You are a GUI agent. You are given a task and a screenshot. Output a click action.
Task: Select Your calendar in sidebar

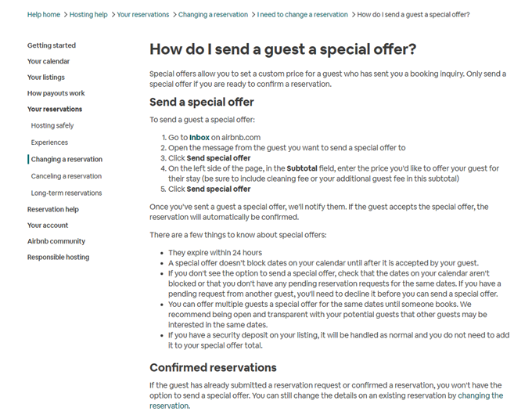click(49, 61)
